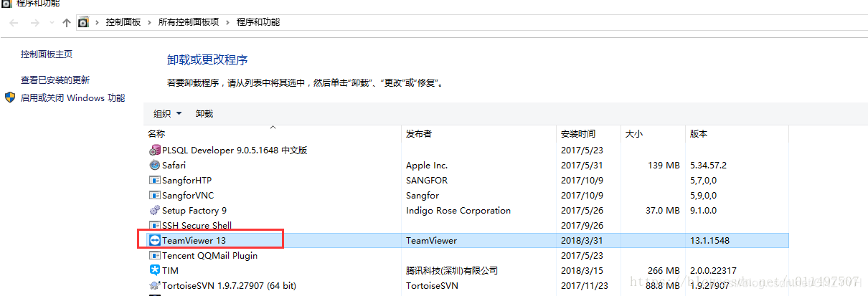Select the TIM program name
The width and height of the screenshot is (868, 296).
(x=170, y=271)
